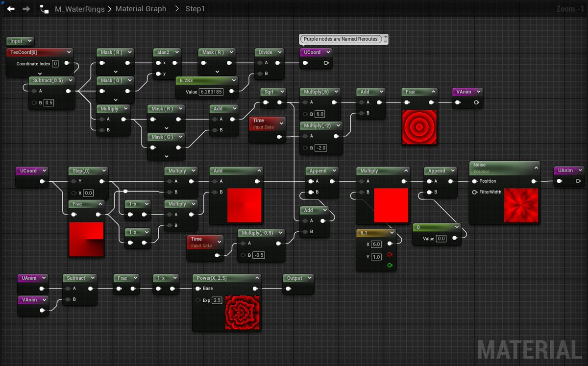Image resolution: width=588 pixels, height=366 pixels.
Task: Edit B value -2.0 on Multiply(,-2)
Action: [321, 148]
